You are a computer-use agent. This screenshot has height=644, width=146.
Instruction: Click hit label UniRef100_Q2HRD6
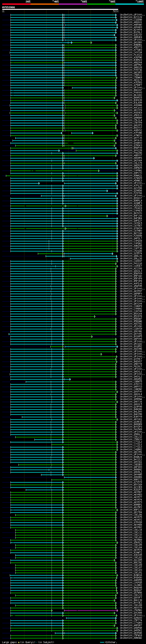(x=131, y=191)
